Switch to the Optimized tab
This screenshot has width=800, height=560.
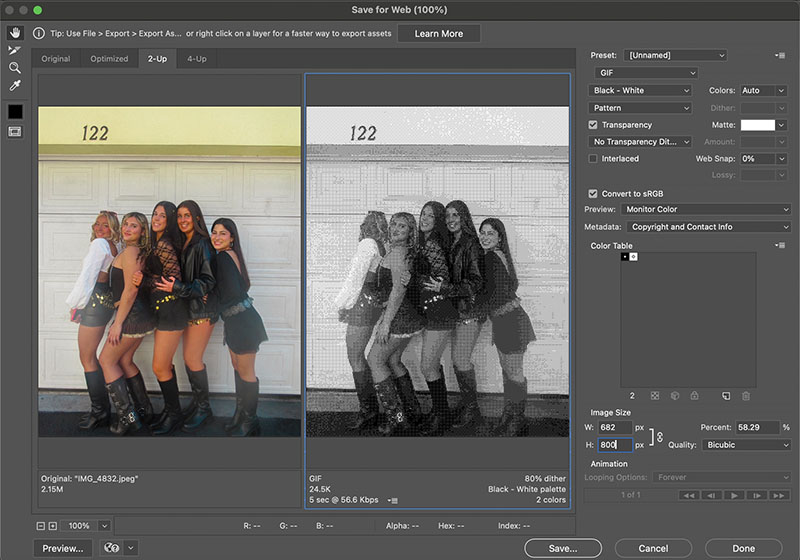[x=109, y=59]
